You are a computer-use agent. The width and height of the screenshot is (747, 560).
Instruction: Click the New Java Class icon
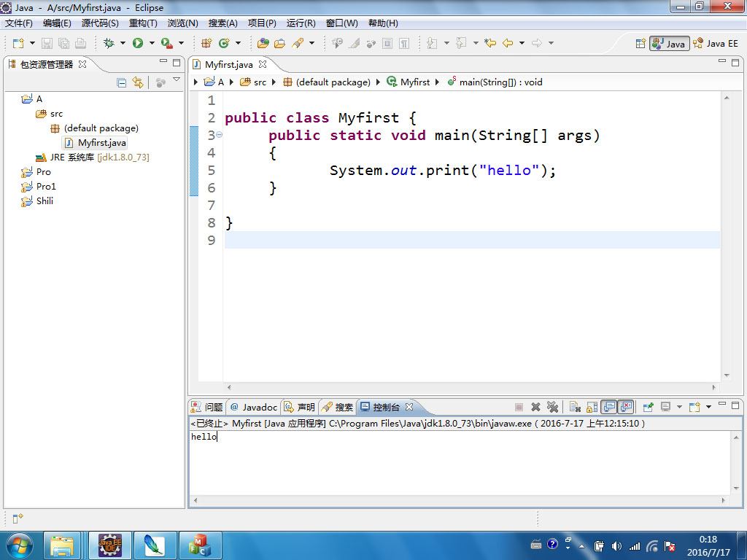223,43
